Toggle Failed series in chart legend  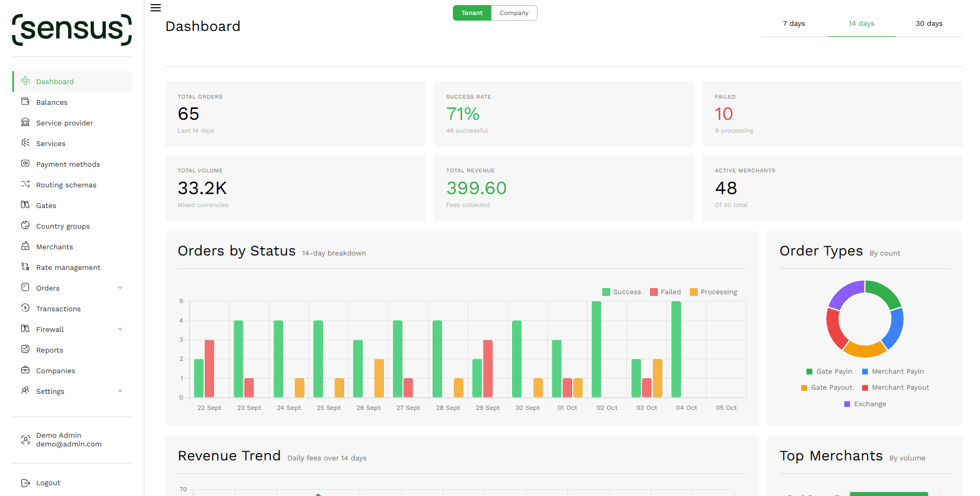(665, 292)
